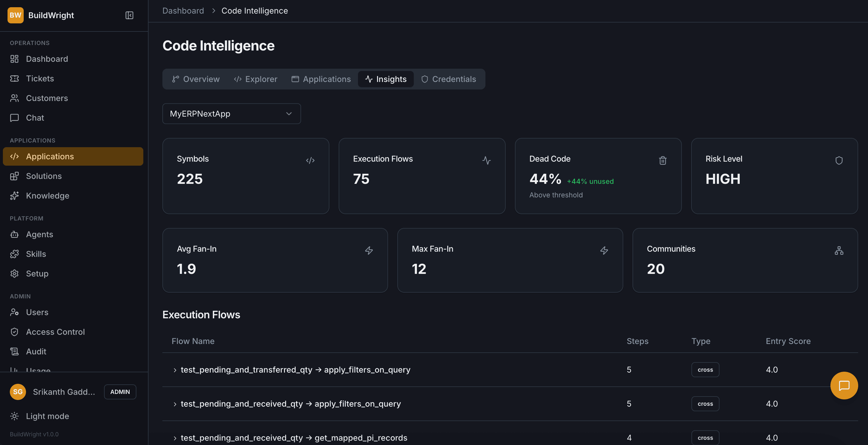868x445 pixels.
Task: Click the Risk Level shield icon
Action: tap(839, 160)
